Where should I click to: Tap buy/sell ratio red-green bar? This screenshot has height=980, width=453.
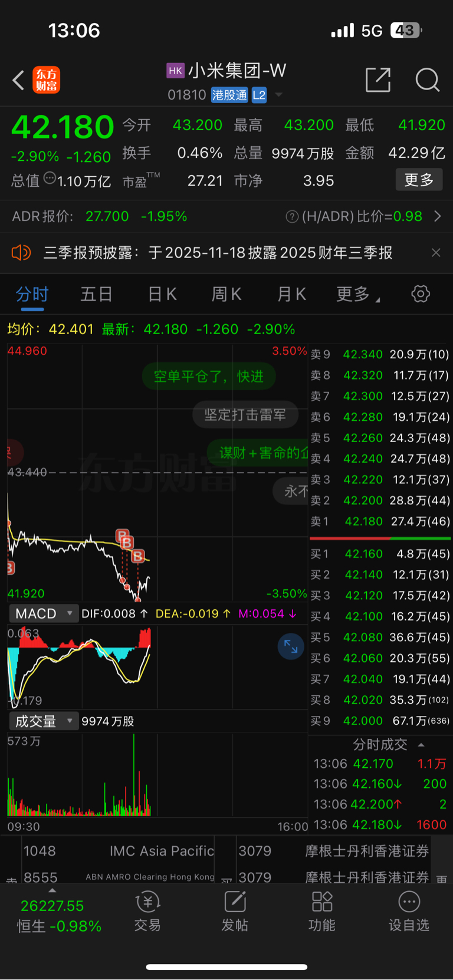(380, 538)
